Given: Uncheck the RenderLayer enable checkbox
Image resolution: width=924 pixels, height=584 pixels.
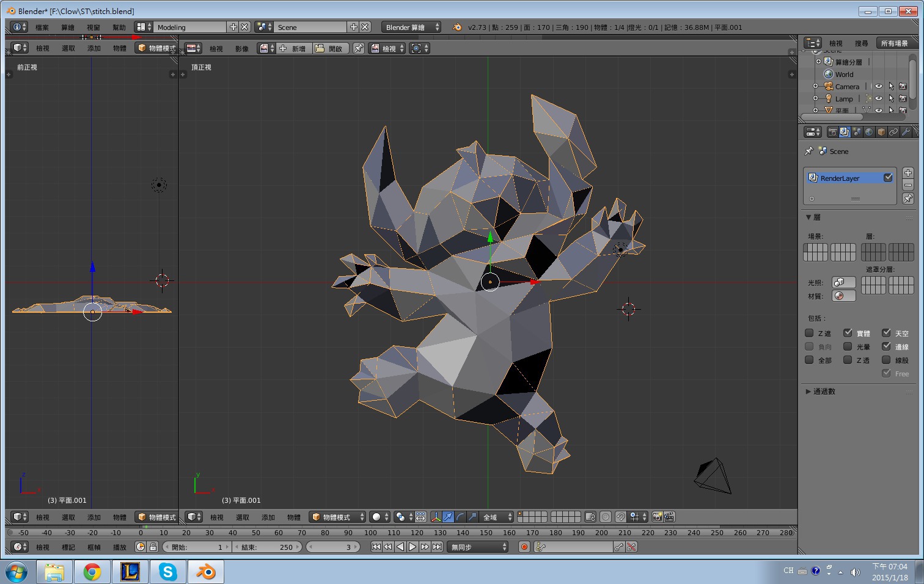Looking at the screenshot, I should [x=888, y=178].
